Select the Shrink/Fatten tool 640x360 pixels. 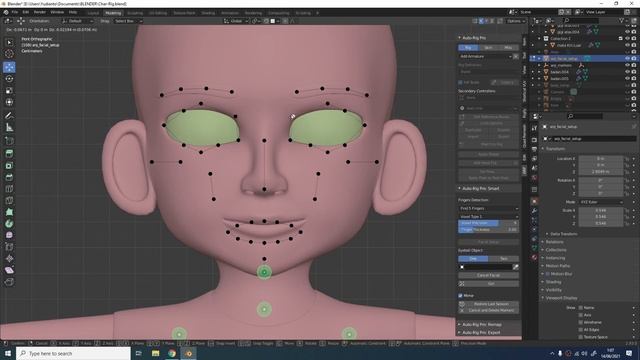pos(9,258)
